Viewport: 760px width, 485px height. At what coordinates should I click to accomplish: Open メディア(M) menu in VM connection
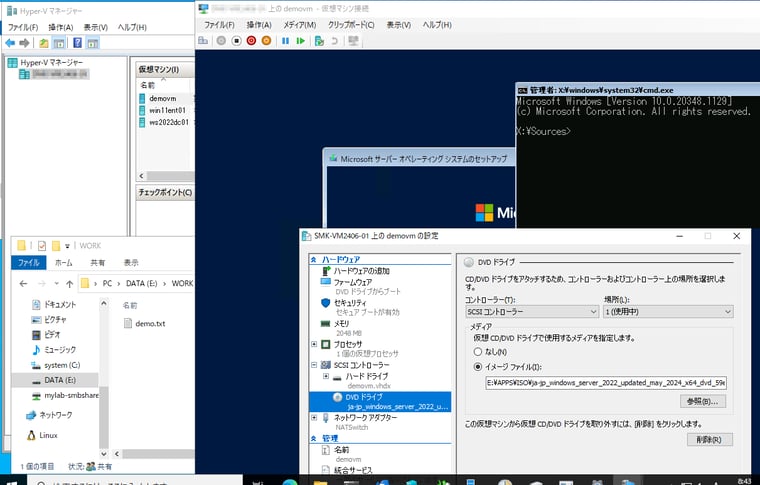(300, 25)
